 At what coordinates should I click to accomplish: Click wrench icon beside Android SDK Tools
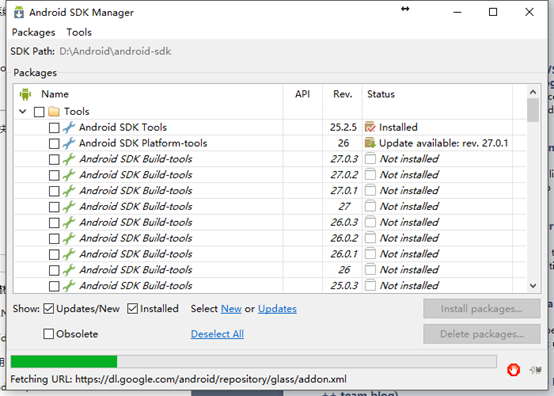pyautogui.click(x=69, y=127)
